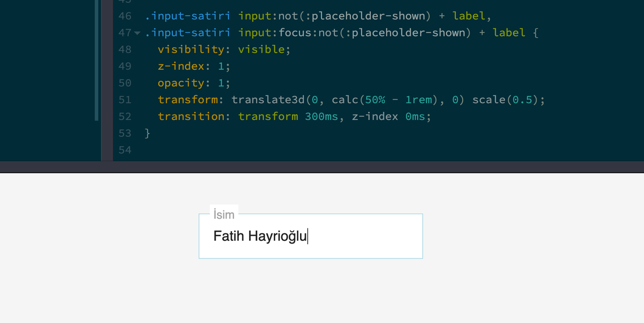Click the empty line 54
644x323 pixels.
(161, 150)
